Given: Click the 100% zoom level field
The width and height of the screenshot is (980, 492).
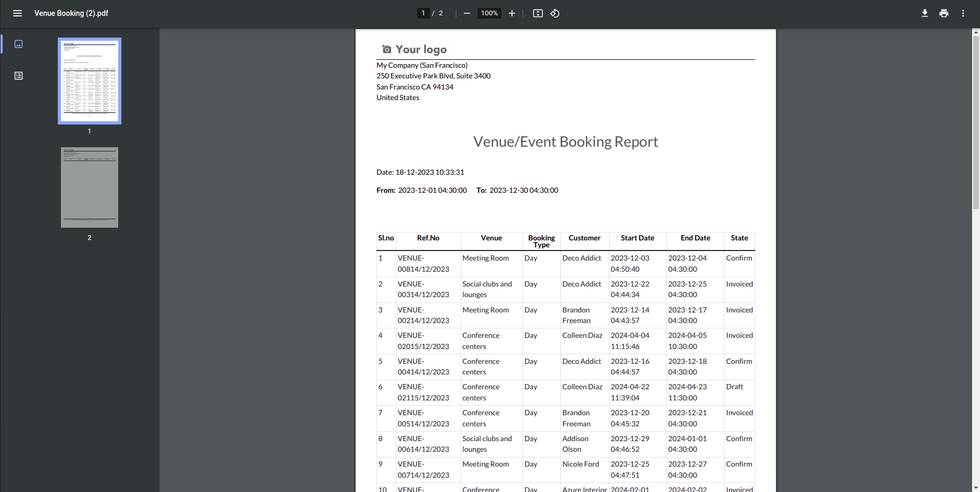Looking at the screenshot, I should coord(489,13).
